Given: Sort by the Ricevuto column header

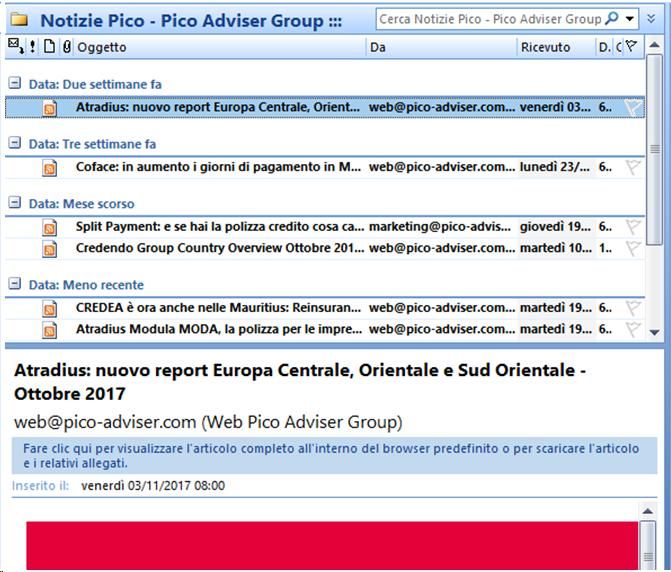Looking at the screenshot, I should [x=556, y=47].
